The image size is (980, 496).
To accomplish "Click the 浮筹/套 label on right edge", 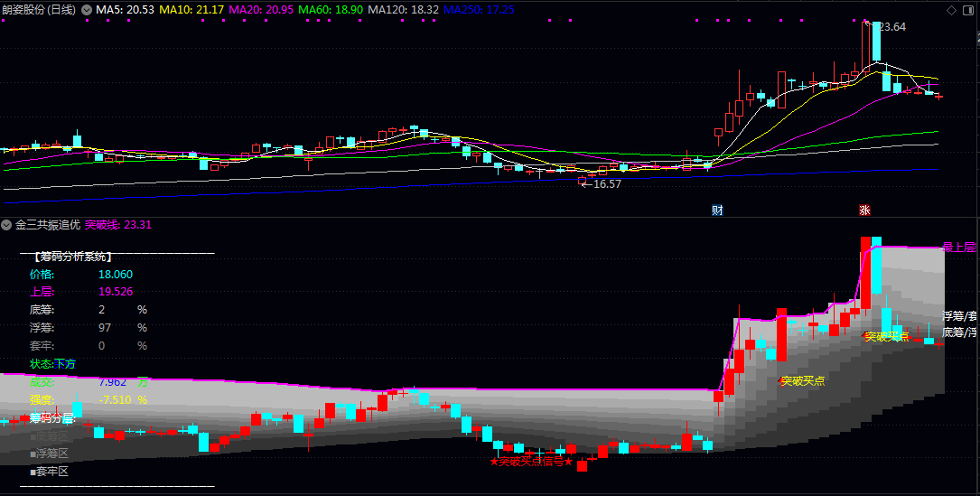I will pyautogui.click(x=959, y=316).
